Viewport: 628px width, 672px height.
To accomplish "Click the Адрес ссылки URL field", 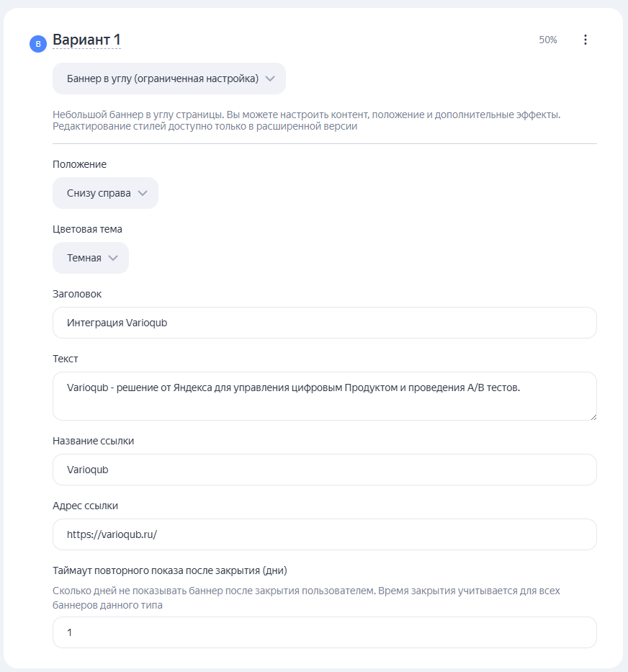I will [325, 534].
